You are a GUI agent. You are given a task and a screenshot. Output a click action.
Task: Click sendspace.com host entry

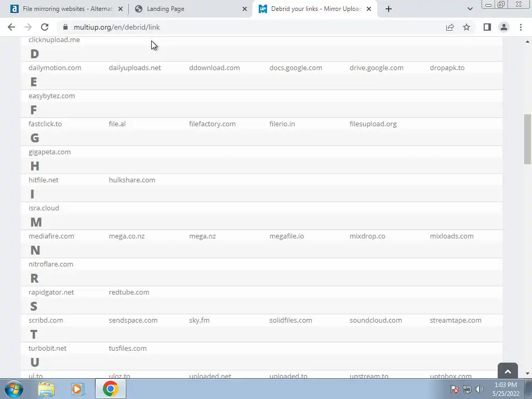[x=133, y=320]
